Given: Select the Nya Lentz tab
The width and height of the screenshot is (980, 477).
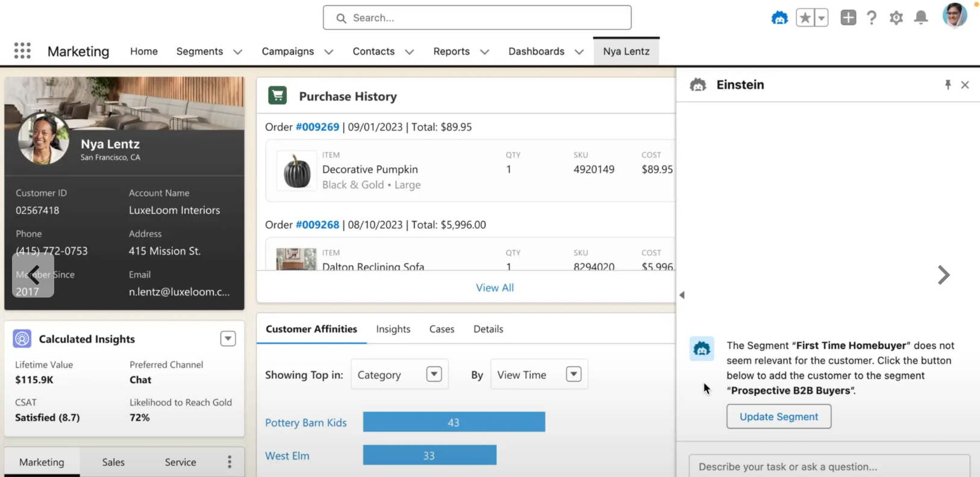Looking at the screenshot, I should 626,51.
